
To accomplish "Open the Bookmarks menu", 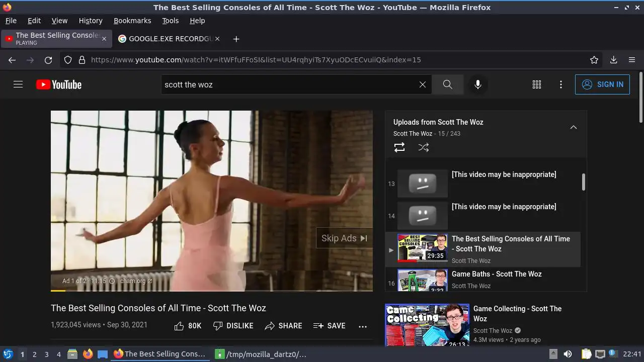I will tap(132, 21).
